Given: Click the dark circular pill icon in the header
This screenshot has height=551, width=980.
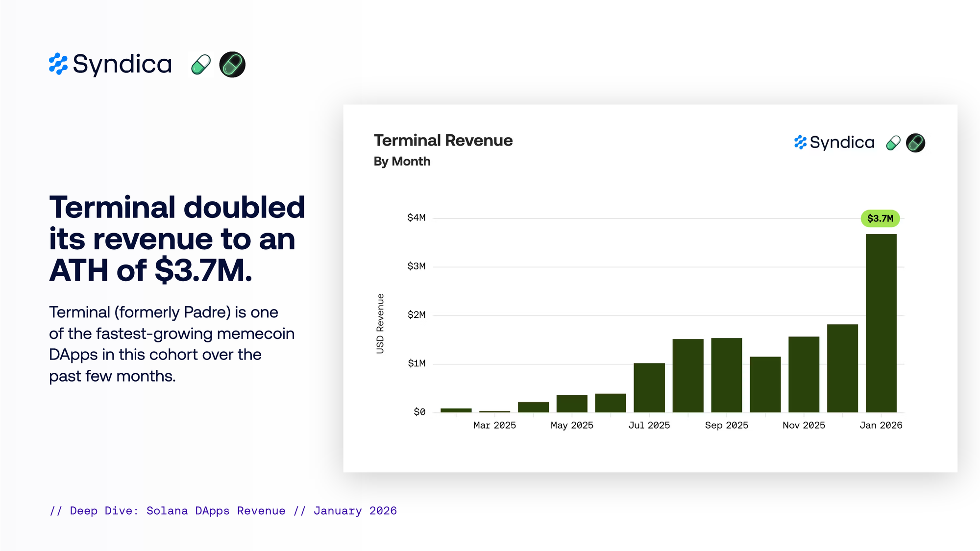Looking at the screenshot, I should point(232,64).
